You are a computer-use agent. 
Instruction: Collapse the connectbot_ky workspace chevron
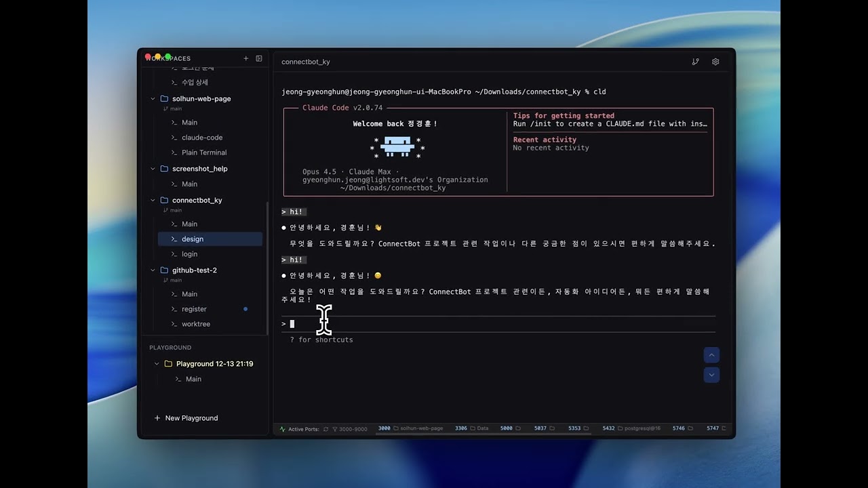tap(153, 200)
